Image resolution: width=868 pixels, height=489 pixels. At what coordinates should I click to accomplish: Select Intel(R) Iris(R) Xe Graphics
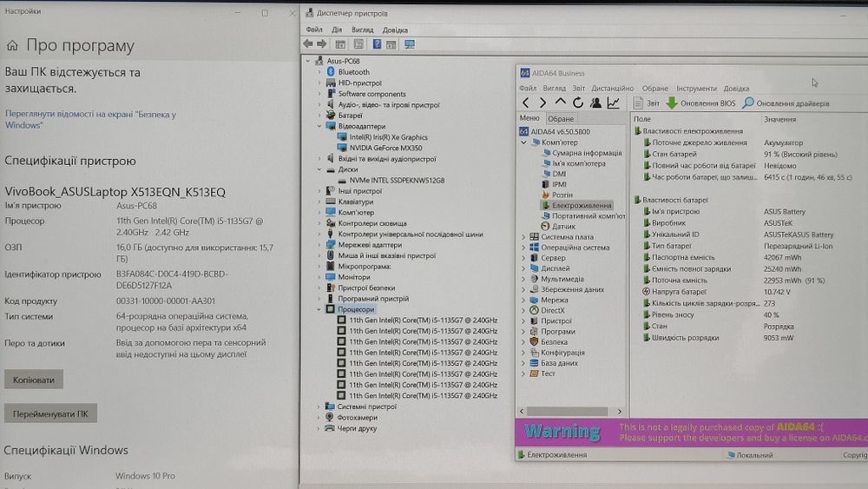388,137
